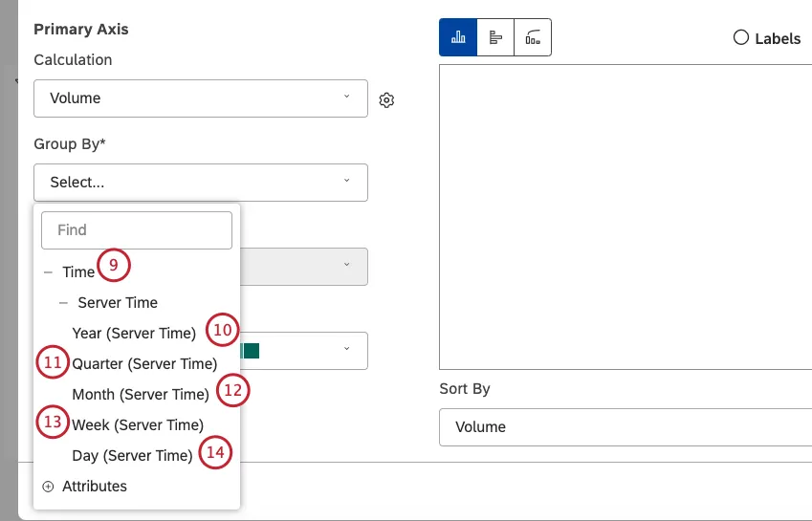Viewport: 812px width, 521px height.
Task: Click the Time tree label
Action: click(x=78, y=272)
